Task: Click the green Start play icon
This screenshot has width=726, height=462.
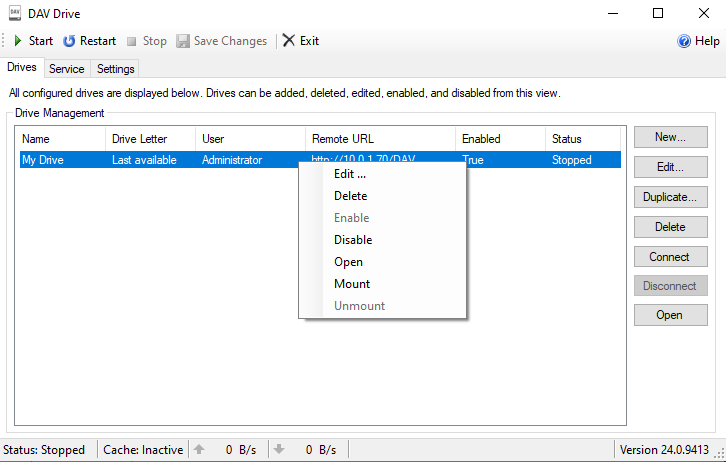Action: tap(18, 41)
